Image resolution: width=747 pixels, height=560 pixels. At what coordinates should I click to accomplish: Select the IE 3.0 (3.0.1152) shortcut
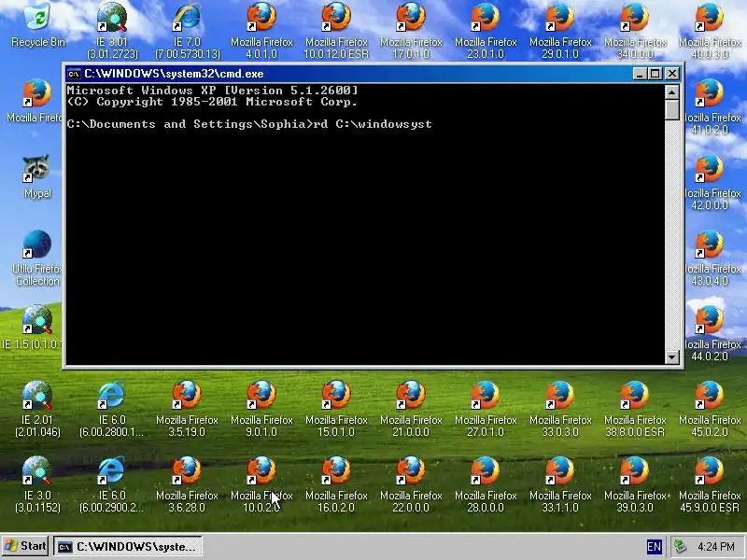click(x=37, y=484)
